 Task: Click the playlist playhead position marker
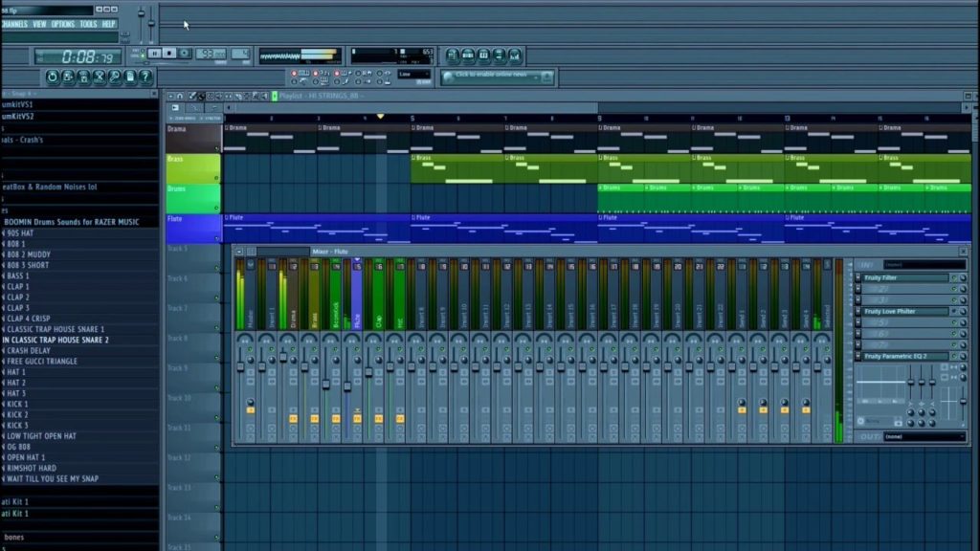pos(380,116)
